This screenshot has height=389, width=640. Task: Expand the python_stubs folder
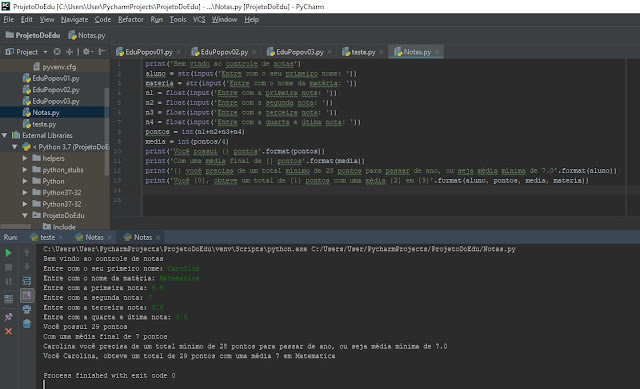[x=25, y=169]
